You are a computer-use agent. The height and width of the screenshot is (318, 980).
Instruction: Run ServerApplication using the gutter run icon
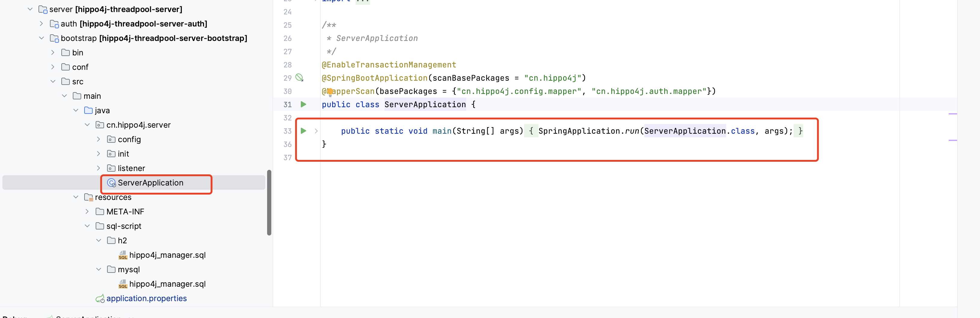click(x=303, y=104)
